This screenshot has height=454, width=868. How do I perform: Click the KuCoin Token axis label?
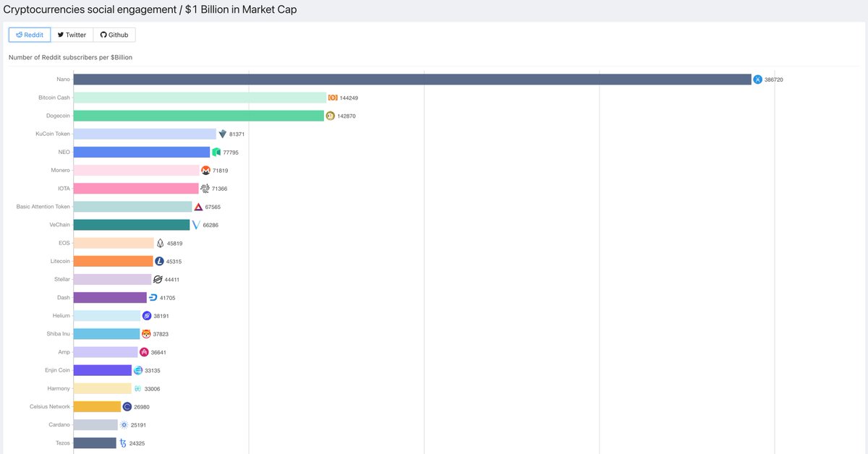click(53, 134)
